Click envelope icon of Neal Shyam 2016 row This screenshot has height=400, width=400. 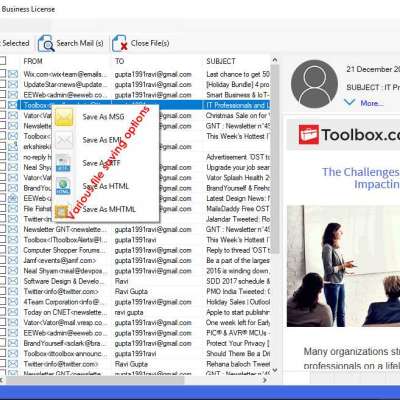coord(13,271)
